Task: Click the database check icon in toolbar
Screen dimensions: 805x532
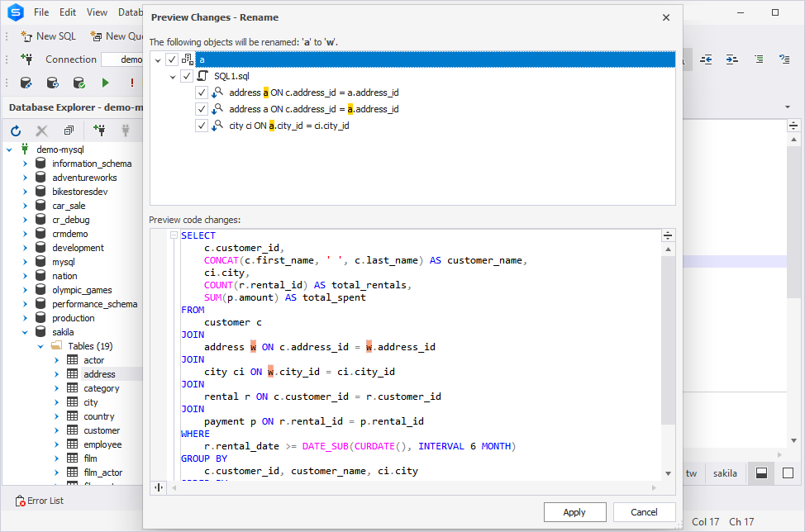Action: [79, 83]
